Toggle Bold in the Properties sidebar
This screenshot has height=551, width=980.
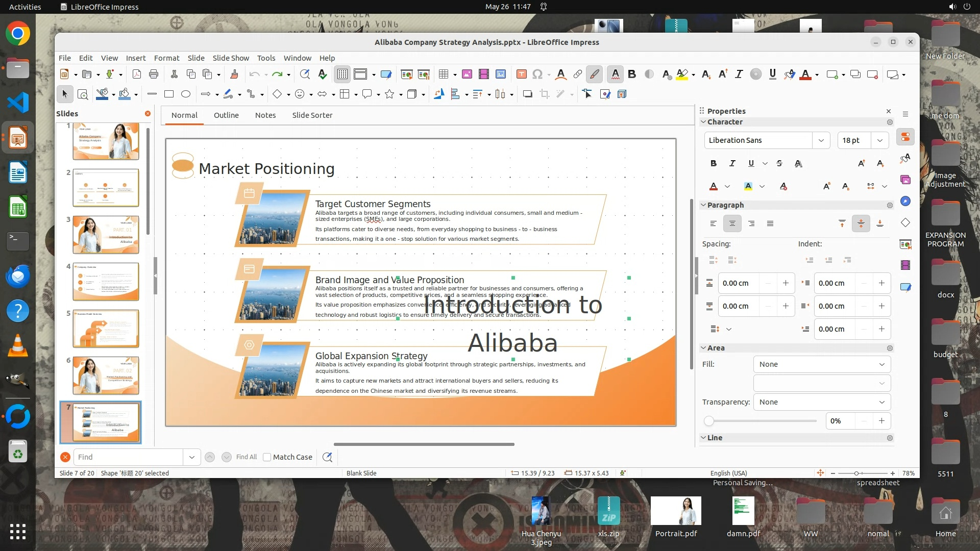coord(713,163)
